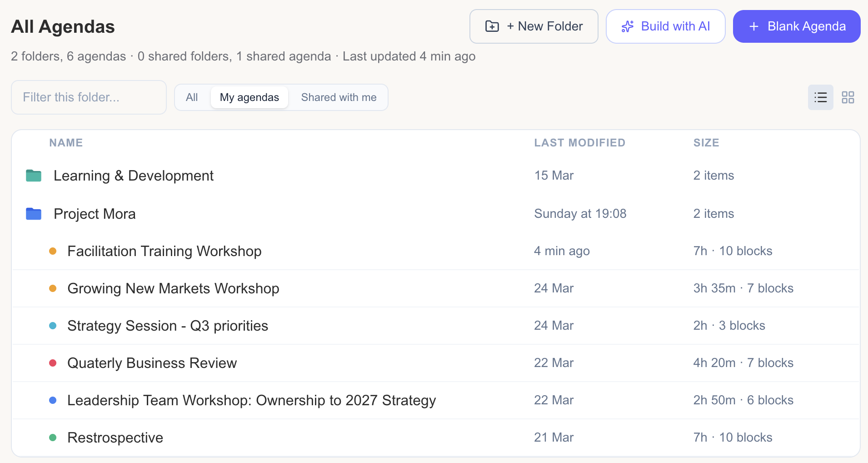The width and height of the screenshot is (868, 463).
Task: Sort by the Last Modified column
Action: point(580,142)
